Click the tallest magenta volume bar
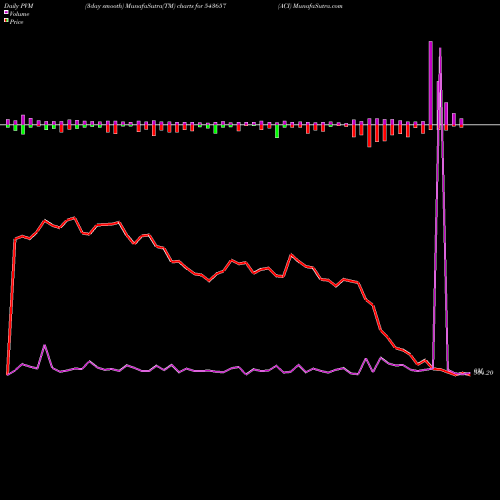The image size is (500, 500). pos(431,83)
